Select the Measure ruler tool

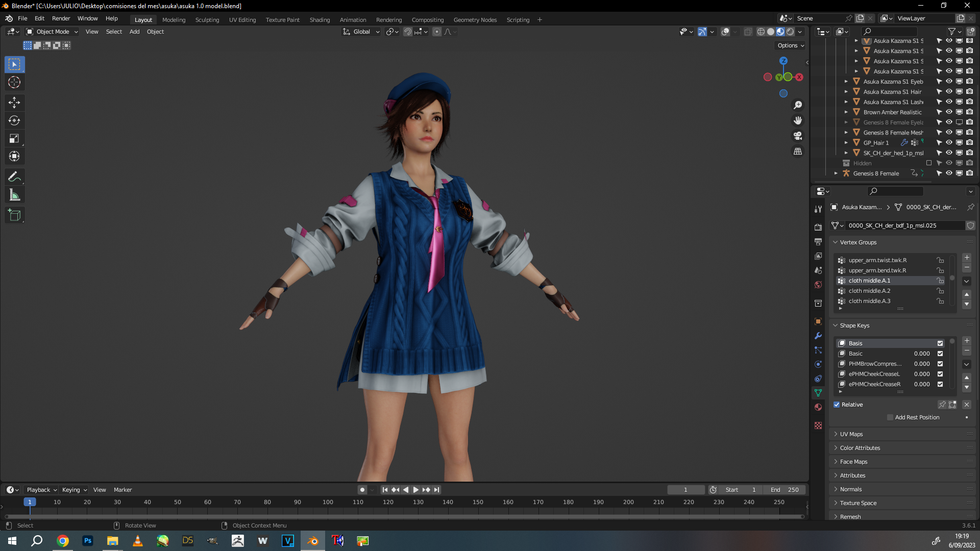coord(14,195)
